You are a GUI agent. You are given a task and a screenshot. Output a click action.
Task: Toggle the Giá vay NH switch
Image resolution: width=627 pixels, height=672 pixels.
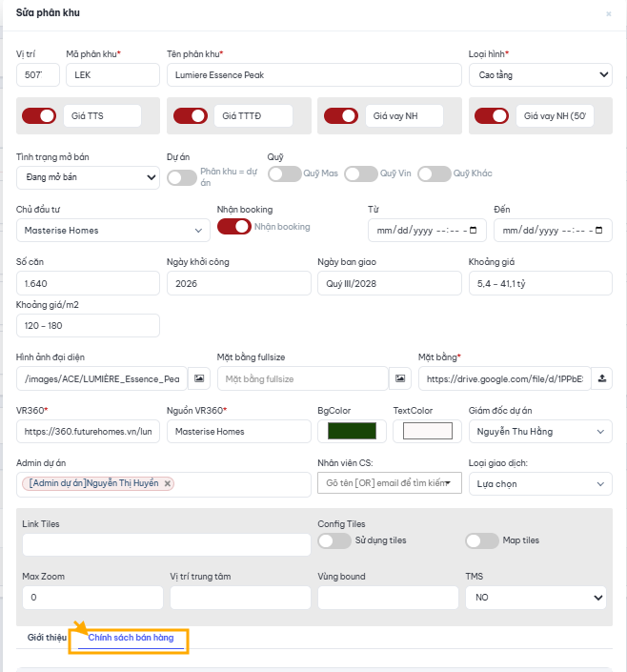point(341,115)
